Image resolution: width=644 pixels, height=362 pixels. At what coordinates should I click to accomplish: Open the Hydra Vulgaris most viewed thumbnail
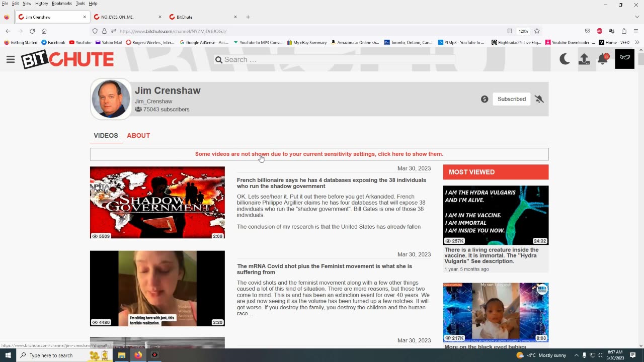pyautogui.click(x=496, y=215)
